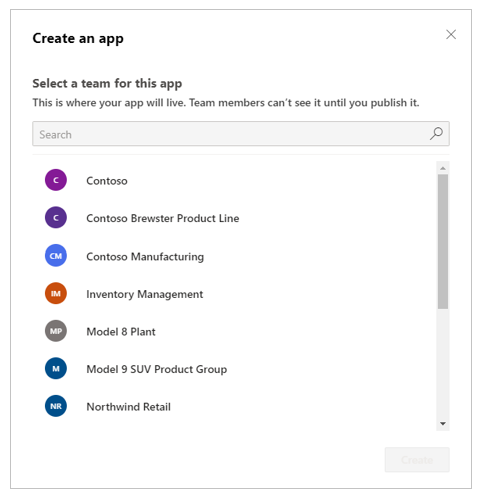Choose Model 9 SUV Product Group
The image size is (486, 502).
coord(233,369)
